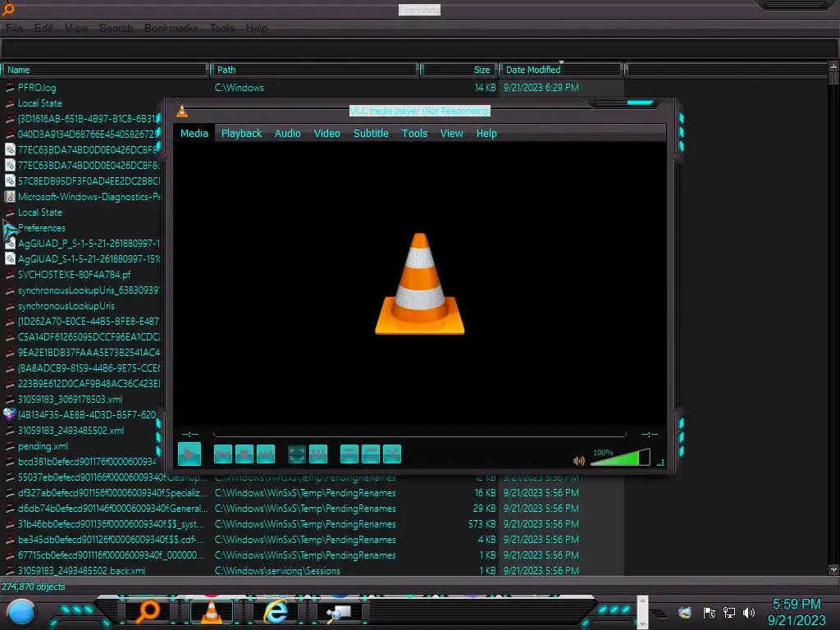Sort results by Size column header
This screenshot has width=840, height=630.
[458, 70]
